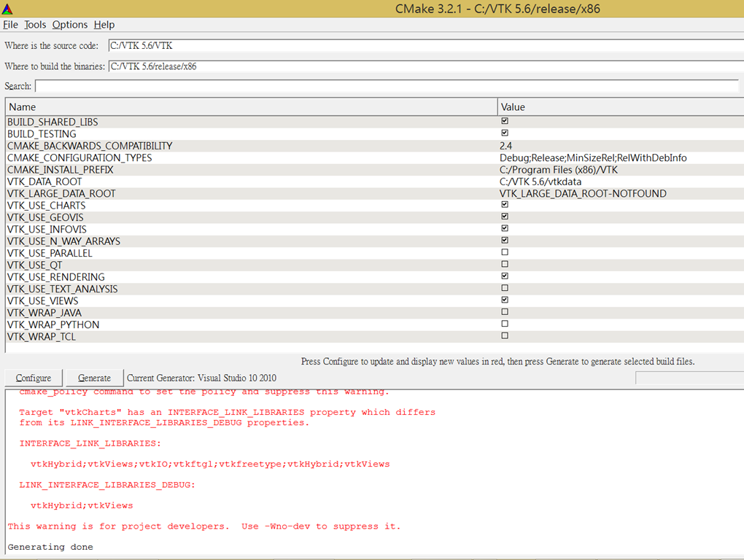Open the Options menu

point(70,25)
